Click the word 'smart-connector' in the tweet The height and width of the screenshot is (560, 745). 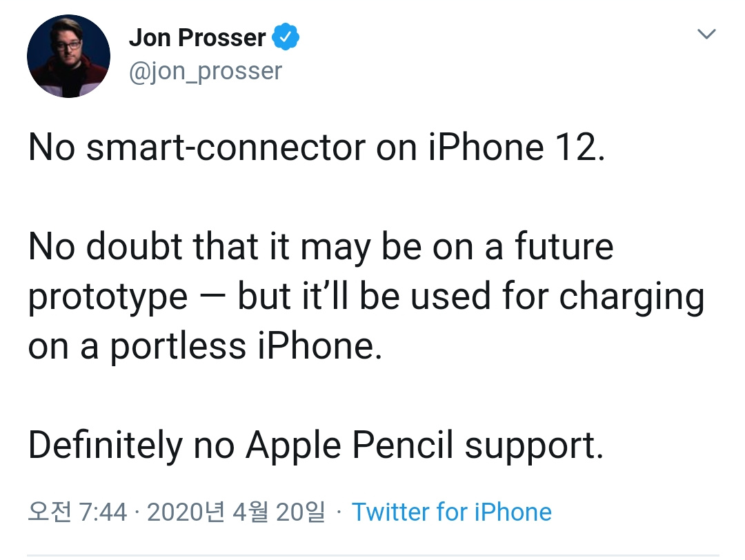coord(226,148)
